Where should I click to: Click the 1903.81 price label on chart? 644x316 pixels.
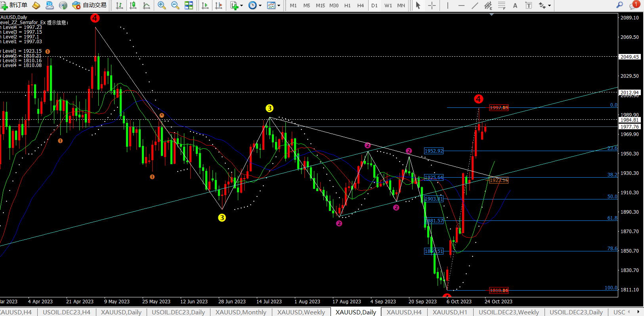click(x=434, y=199)
